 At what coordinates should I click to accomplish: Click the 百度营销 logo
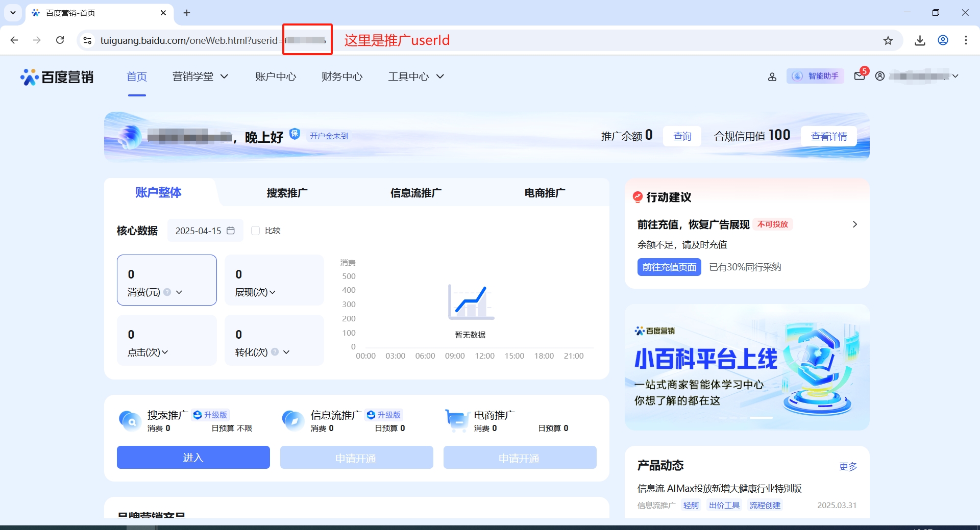pos(57,77)
